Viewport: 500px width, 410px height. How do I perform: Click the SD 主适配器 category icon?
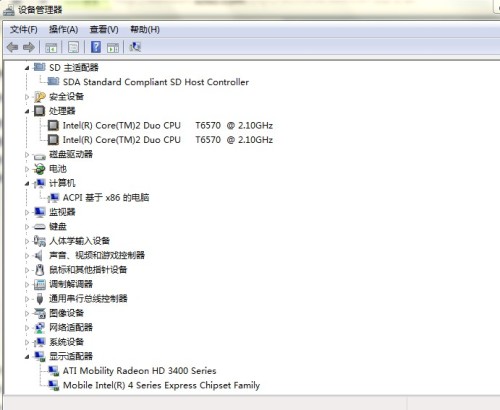point(39,67)
